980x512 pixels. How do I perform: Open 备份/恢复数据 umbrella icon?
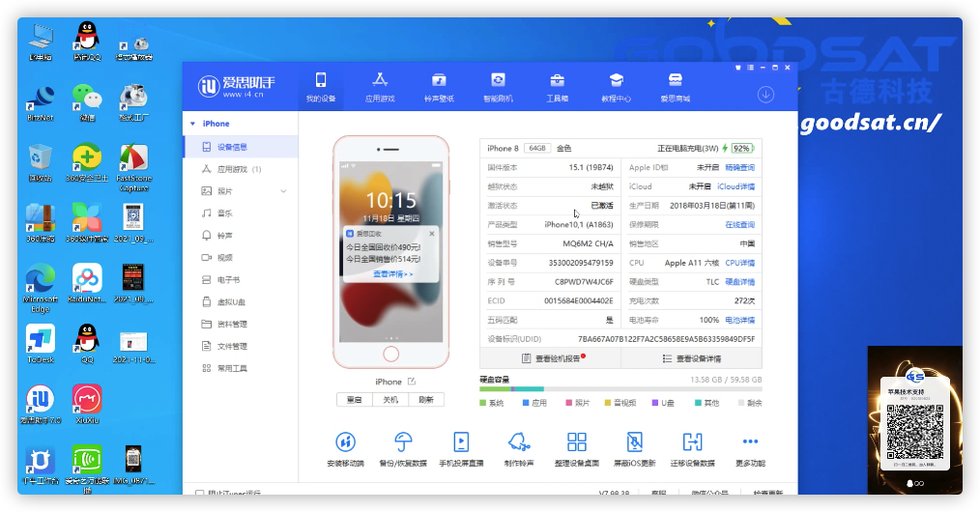pos(403,442)
